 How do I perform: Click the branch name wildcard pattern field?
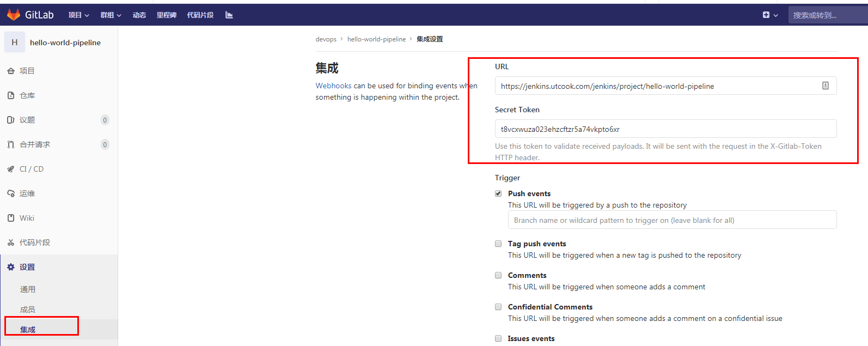pos(672,220)
